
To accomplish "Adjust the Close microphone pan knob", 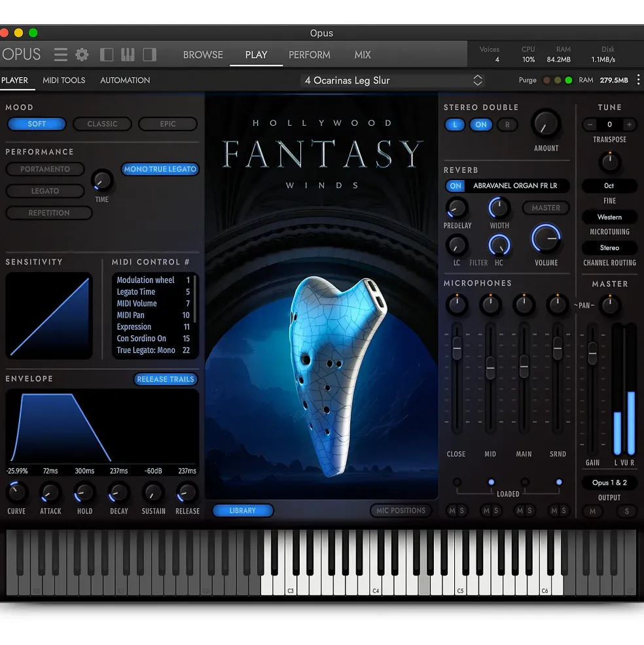I will (456, 304).
